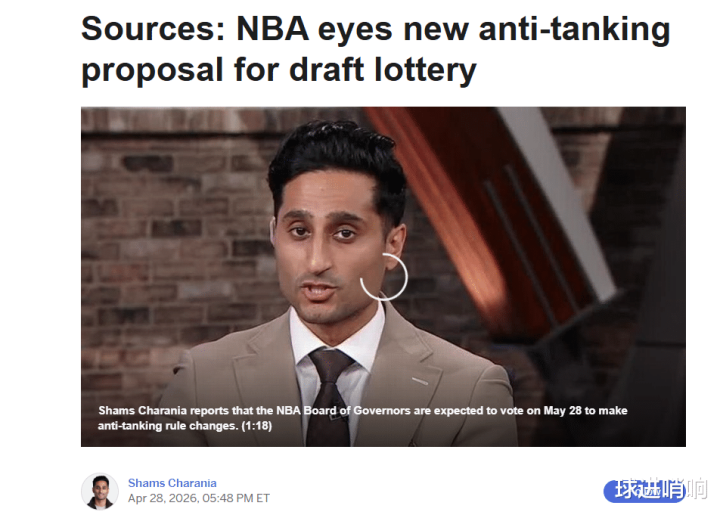Play the Shams Charania video on the brick wall
The image size is (720, 515).
(383, 277)
